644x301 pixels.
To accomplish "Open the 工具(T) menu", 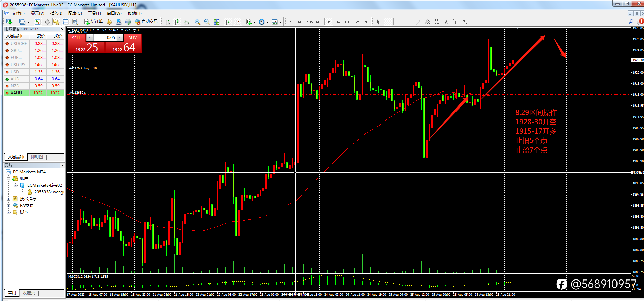I will [x=94, y=13].
